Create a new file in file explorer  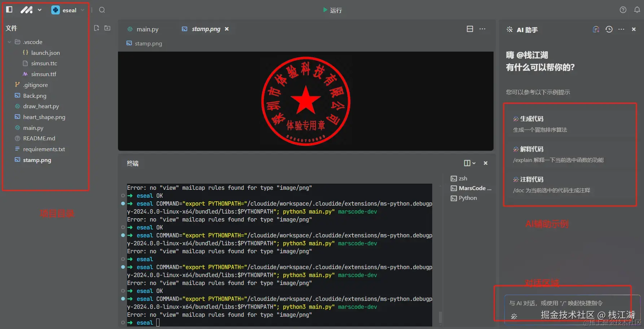pos(96,28)
